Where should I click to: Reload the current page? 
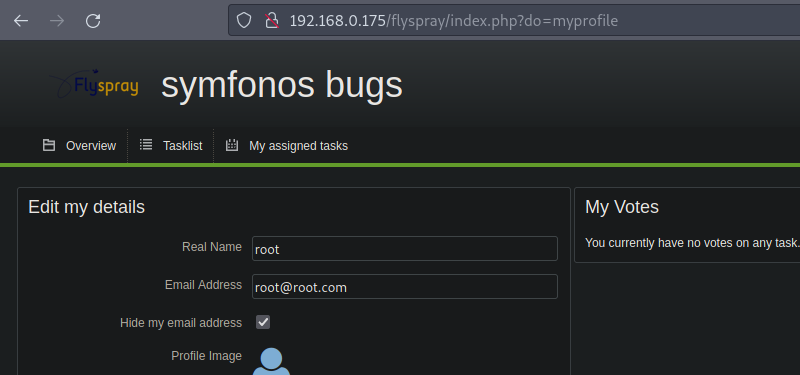point(93,21)
